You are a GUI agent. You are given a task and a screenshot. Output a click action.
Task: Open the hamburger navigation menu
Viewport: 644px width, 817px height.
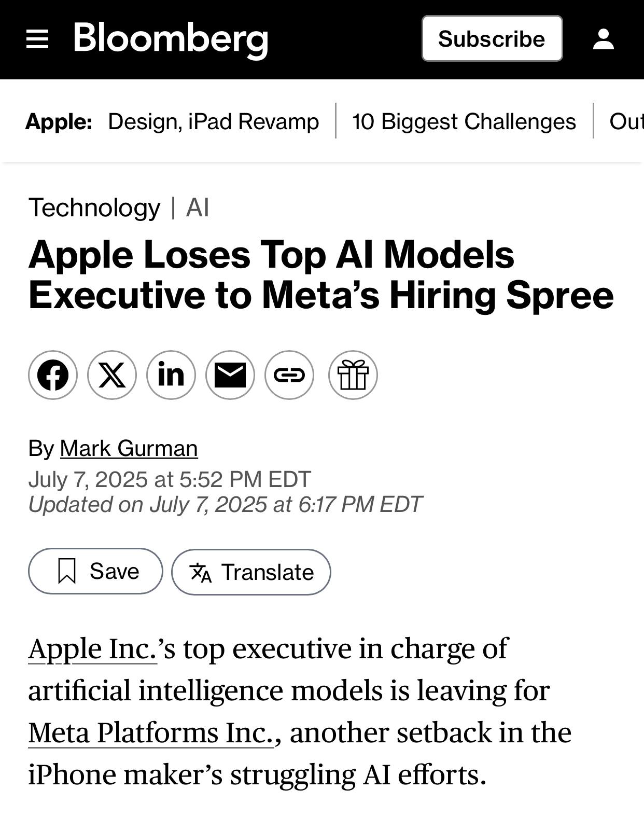pos(37,39)
